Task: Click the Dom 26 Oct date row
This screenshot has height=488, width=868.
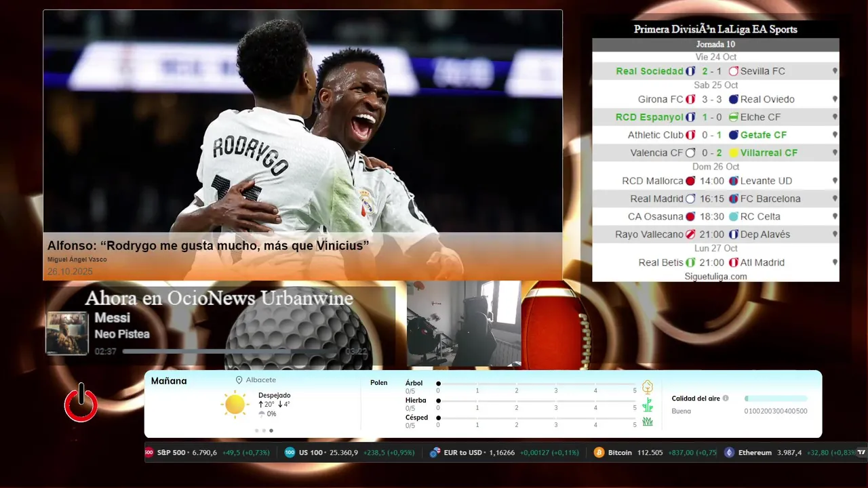Action: coord(715,167)
